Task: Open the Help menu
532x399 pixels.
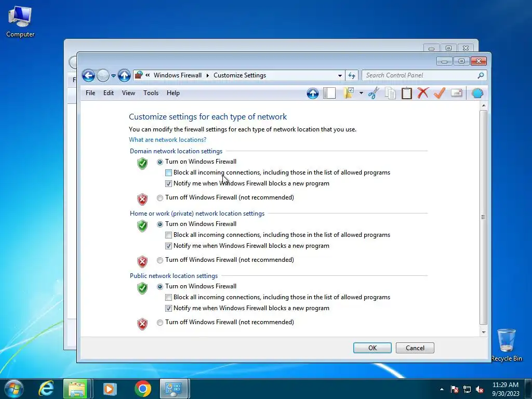Action: 173,93
